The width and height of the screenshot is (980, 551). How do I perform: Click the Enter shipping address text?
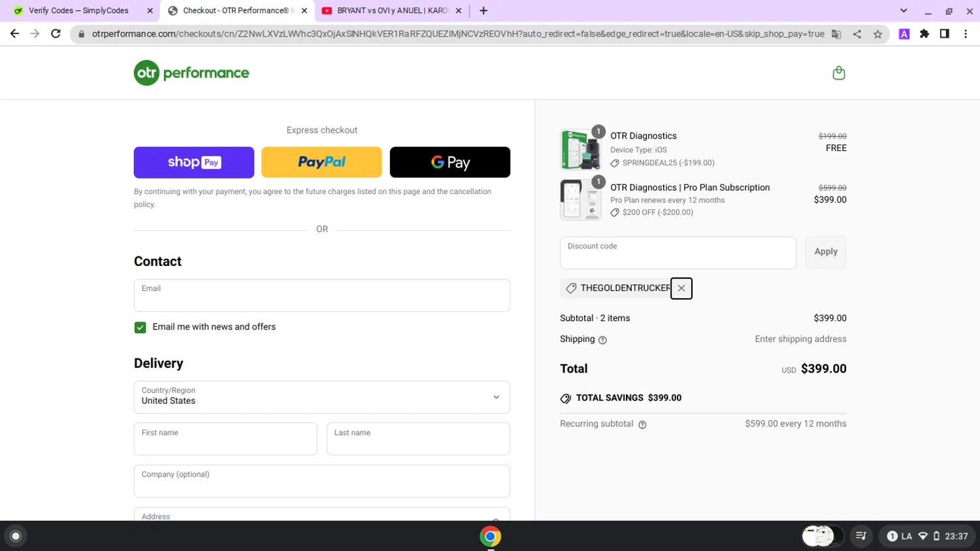coord(800,339)
